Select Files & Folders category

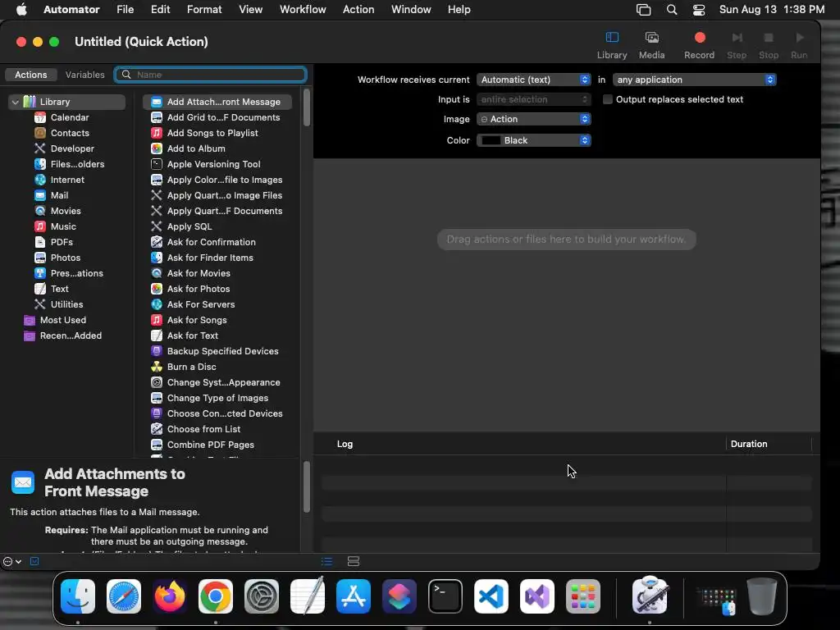click(x=76, y=164)
